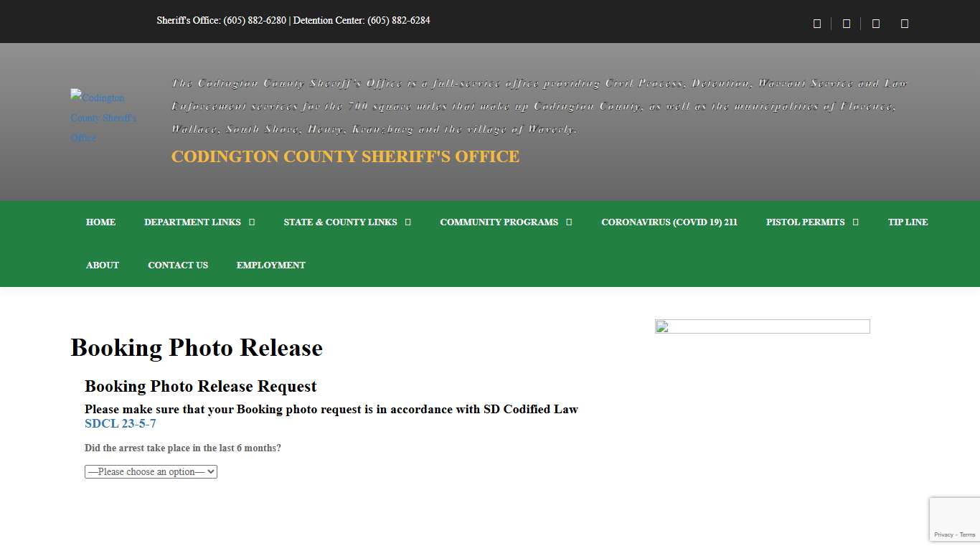Expand the State & County Links submenu arrow
980x551 pixels.
point(408,222)
